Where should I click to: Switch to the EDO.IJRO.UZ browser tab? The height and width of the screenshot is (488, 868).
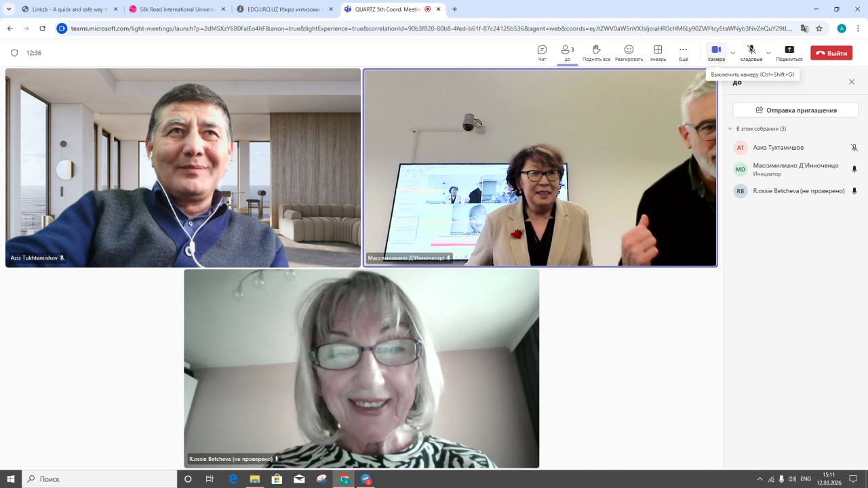click(281, 9)
